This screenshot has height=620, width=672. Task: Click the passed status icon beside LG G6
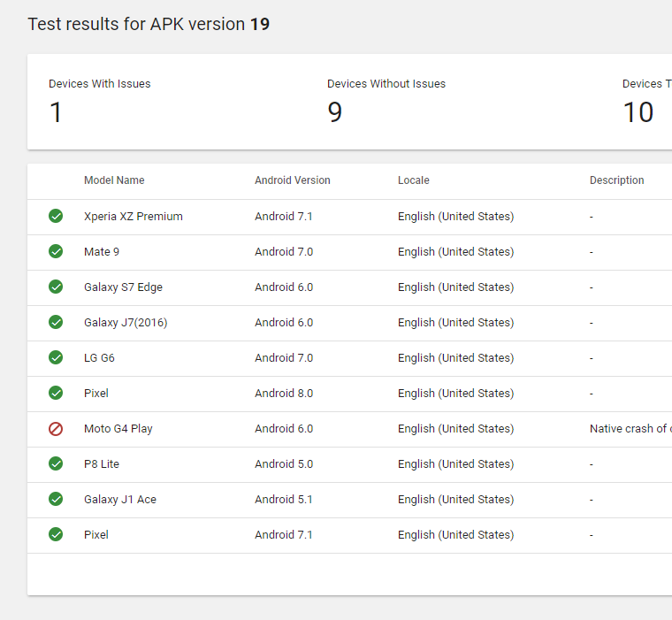pos(56,357)
